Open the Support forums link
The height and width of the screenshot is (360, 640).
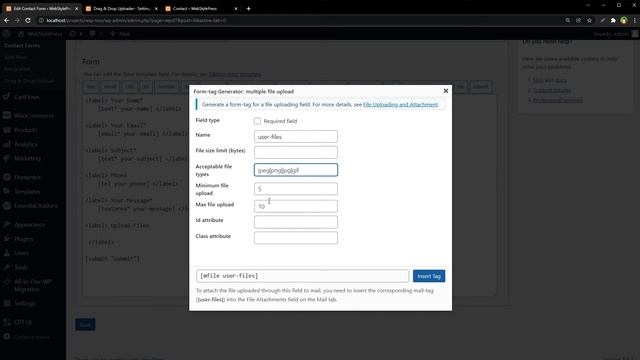tap(552, 90)
